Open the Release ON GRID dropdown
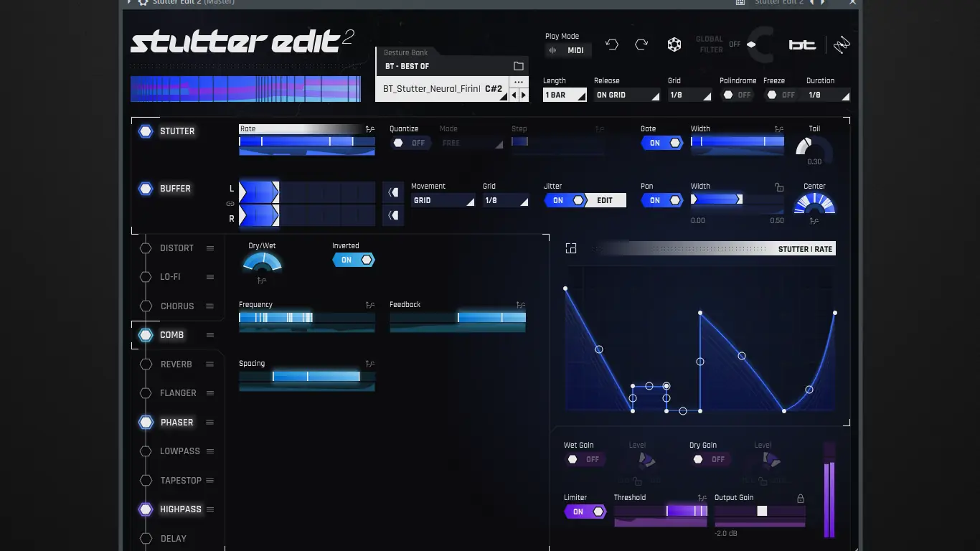 [627, 95]
